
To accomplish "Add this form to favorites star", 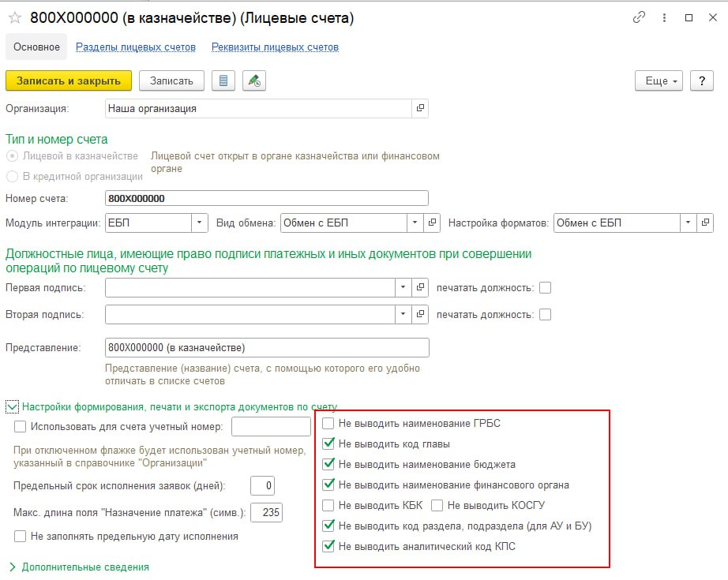I will click(14, 18).
